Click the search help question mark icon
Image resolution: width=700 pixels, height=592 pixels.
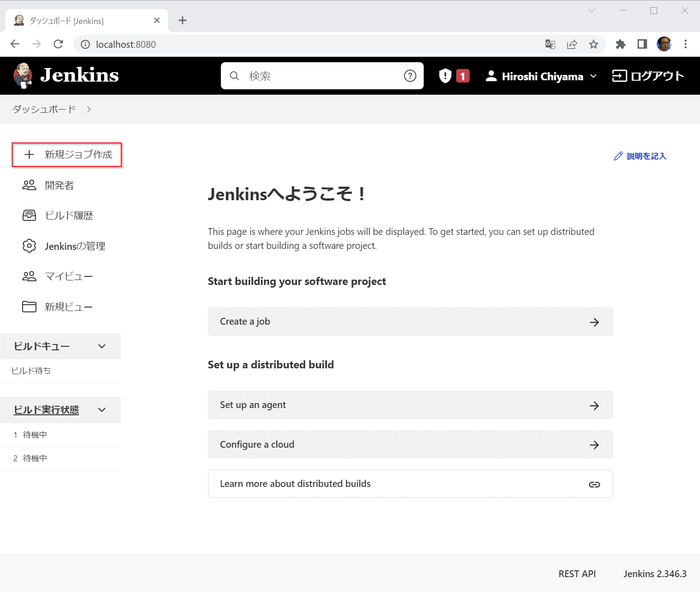coord(410,76)
